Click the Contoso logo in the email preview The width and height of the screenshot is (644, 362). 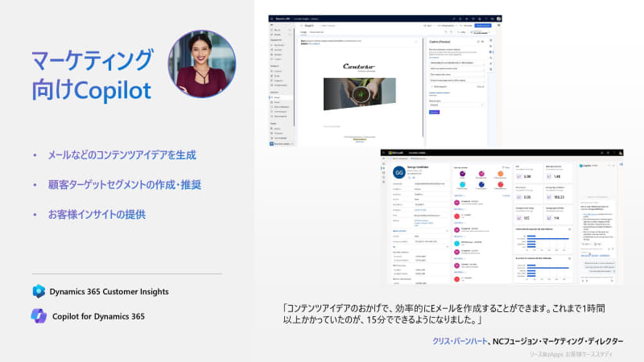(359, 67)
